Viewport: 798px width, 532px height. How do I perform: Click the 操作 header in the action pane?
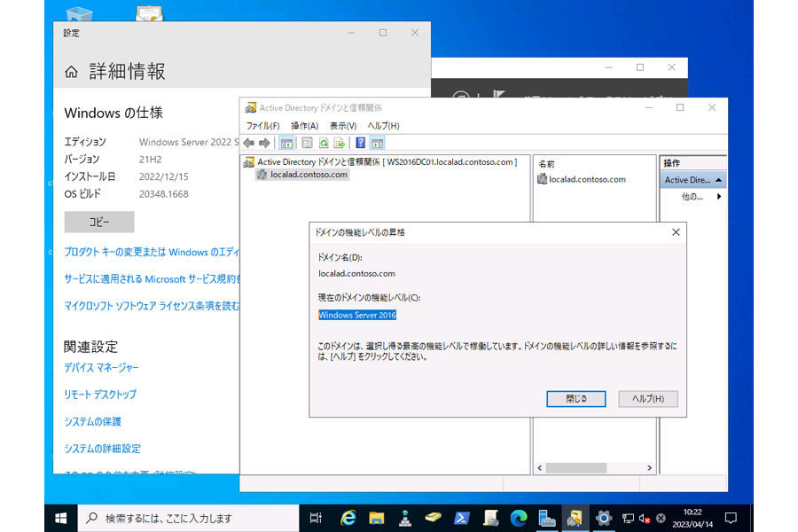pos(672,163)
